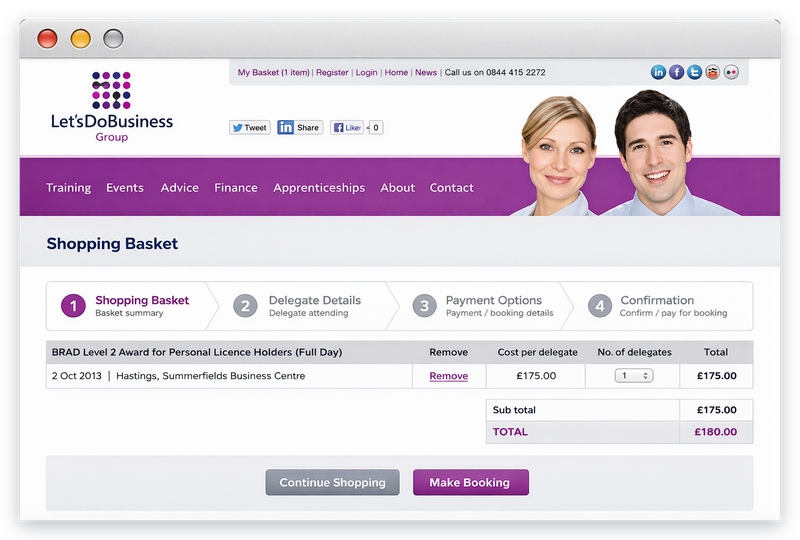Click the Sub total label
800x540 pixels.
(x=514, y=410)
